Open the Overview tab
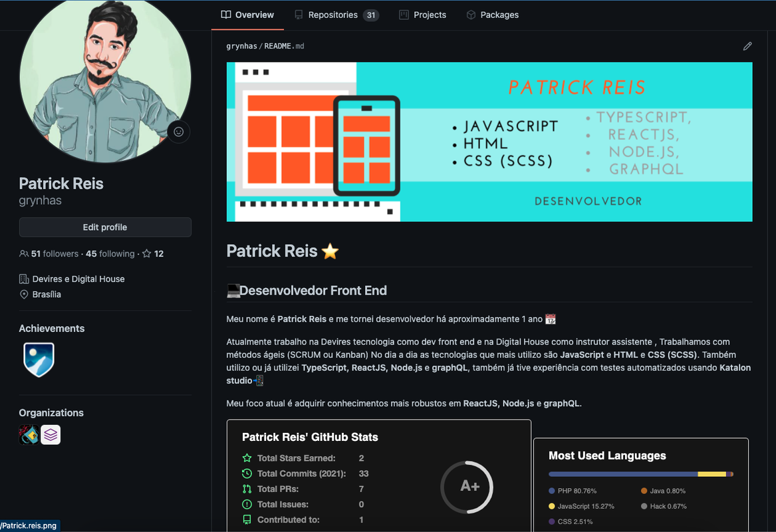Image resolution: width=776 pixels, height=532 pixels. (247, 15)
